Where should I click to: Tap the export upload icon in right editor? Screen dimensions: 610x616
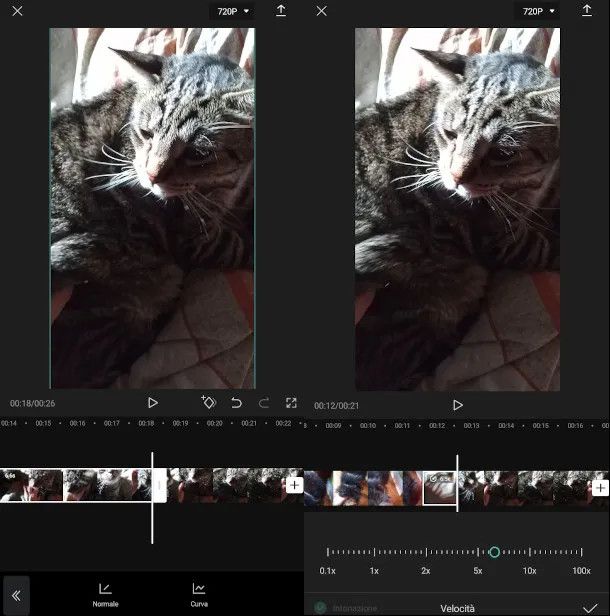[586, 11]
